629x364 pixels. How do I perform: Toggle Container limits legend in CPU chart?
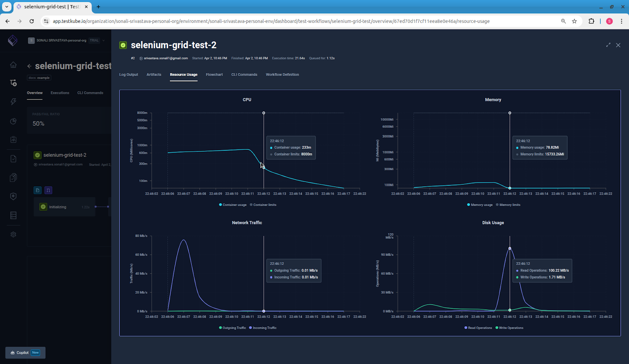point(263,205)
